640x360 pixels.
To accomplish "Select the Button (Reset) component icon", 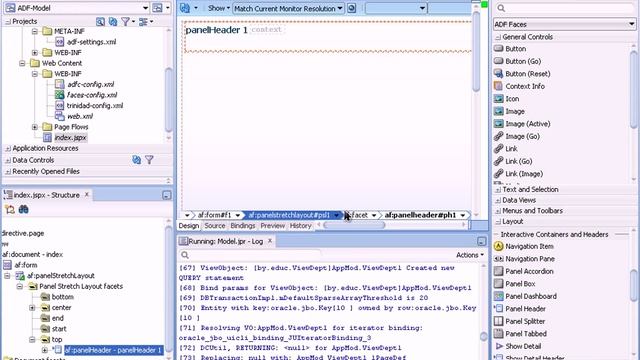I will point(498,74).
